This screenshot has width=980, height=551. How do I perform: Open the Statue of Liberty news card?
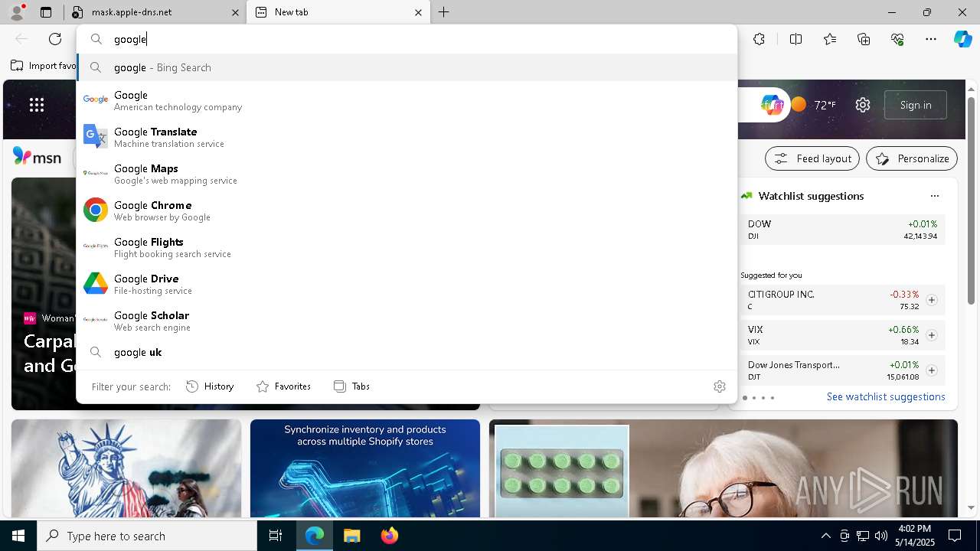126,468
